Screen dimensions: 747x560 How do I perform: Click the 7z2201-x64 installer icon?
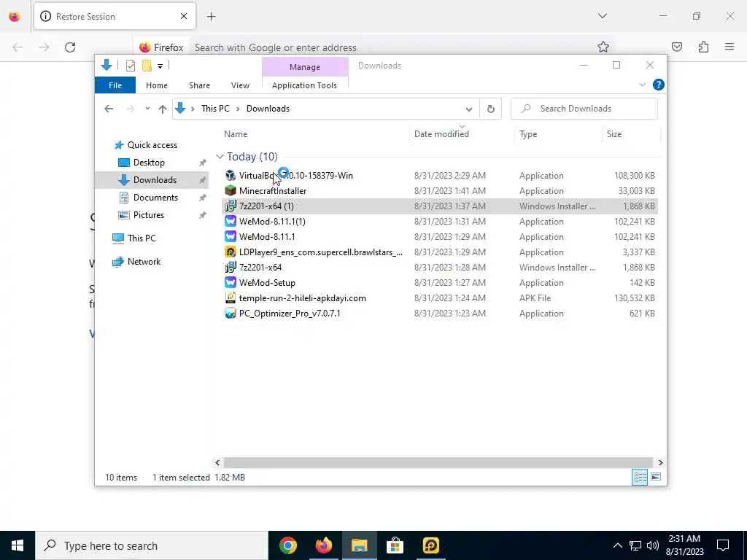click(231, 267)
